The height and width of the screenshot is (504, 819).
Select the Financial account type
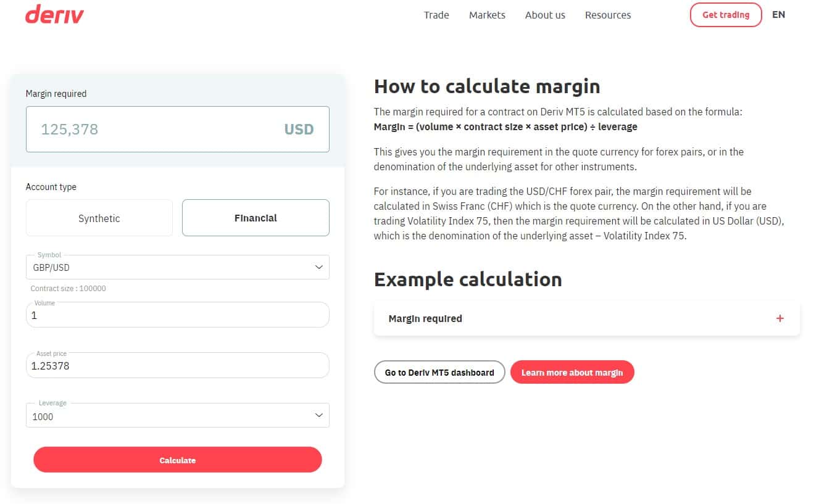coord(256,218)
